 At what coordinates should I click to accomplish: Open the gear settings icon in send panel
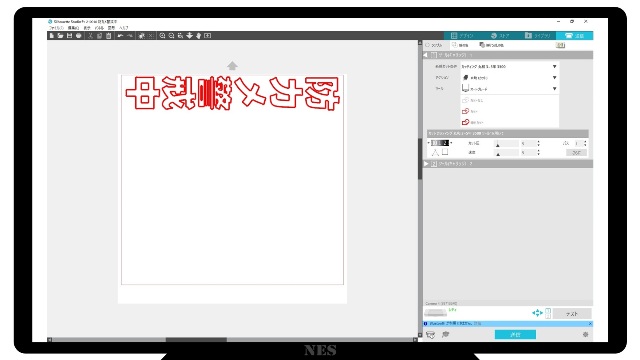click(585, 334)
